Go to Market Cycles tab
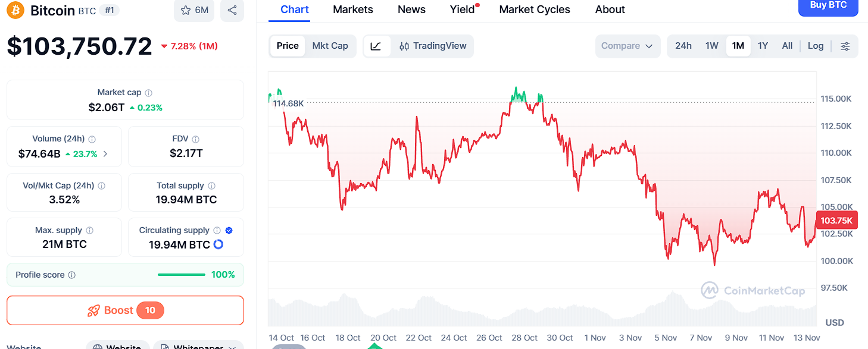This screenshot has height=349, width=868. tap(535, 10)
